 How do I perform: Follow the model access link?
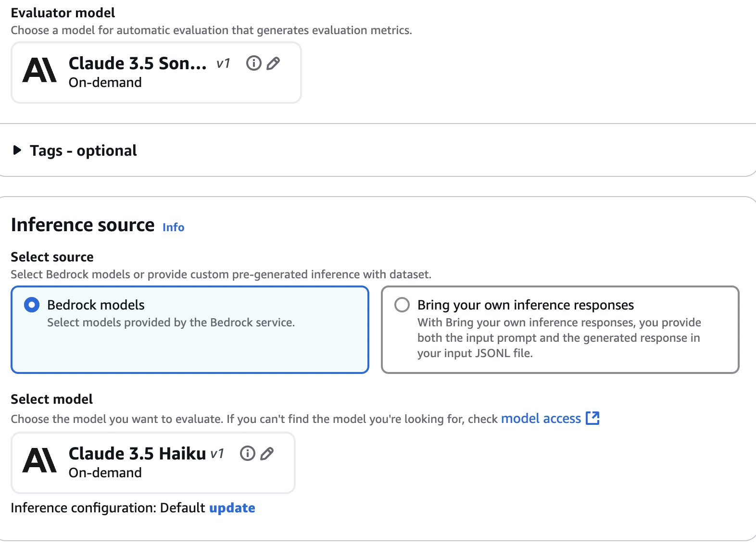click(541, 419)
